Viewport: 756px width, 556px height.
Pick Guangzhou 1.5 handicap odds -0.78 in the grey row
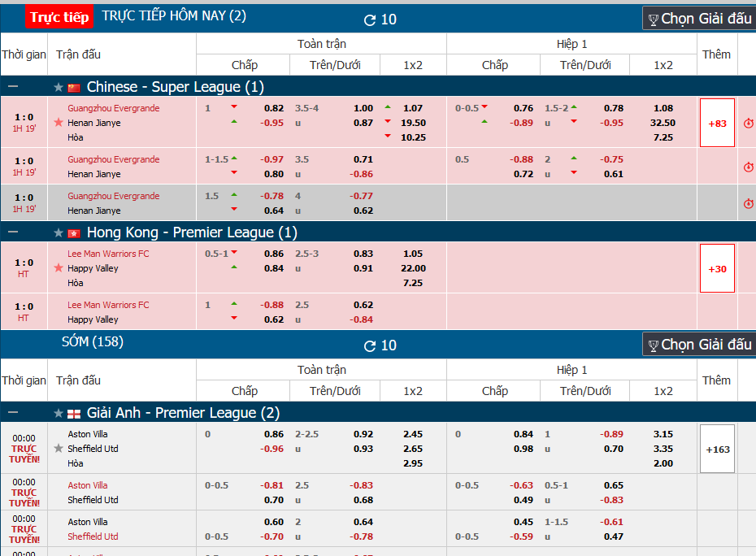pos(272,196)
